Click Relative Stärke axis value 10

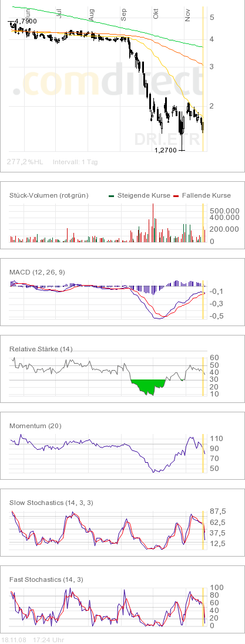pos(214,394)
